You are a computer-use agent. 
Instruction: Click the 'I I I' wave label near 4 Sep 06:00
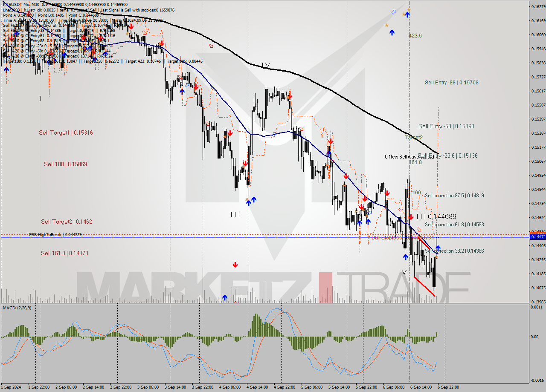coord(235,215)
